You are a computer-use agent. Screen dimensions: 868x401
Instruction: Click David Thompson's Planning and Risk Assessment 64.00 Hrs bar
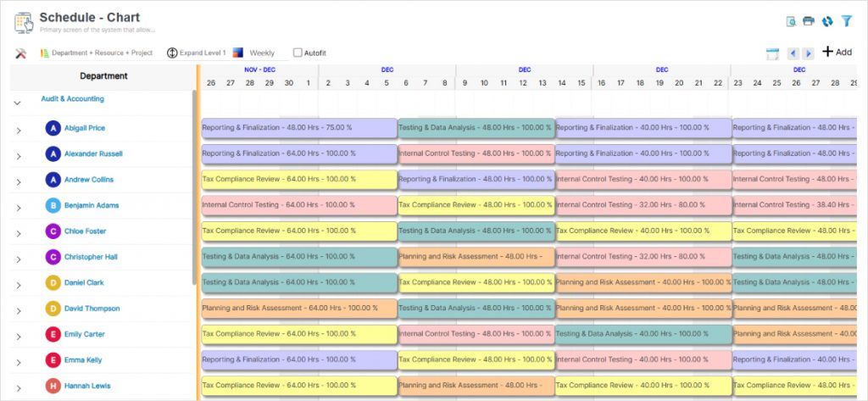pos(298,309)
